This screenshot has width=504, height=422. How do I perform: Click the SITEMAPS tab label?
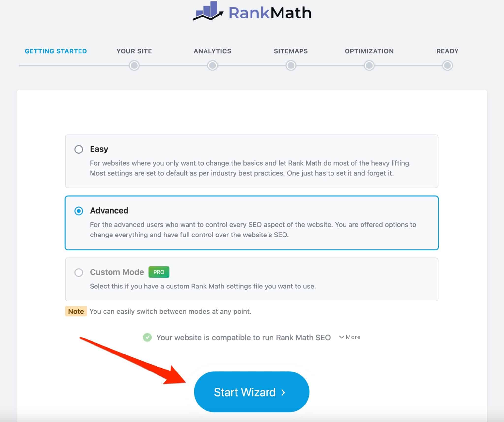290,51
